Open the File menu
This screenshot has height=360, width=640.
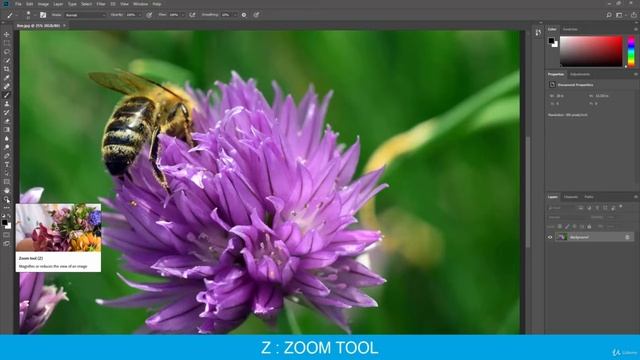coord(18,4)
